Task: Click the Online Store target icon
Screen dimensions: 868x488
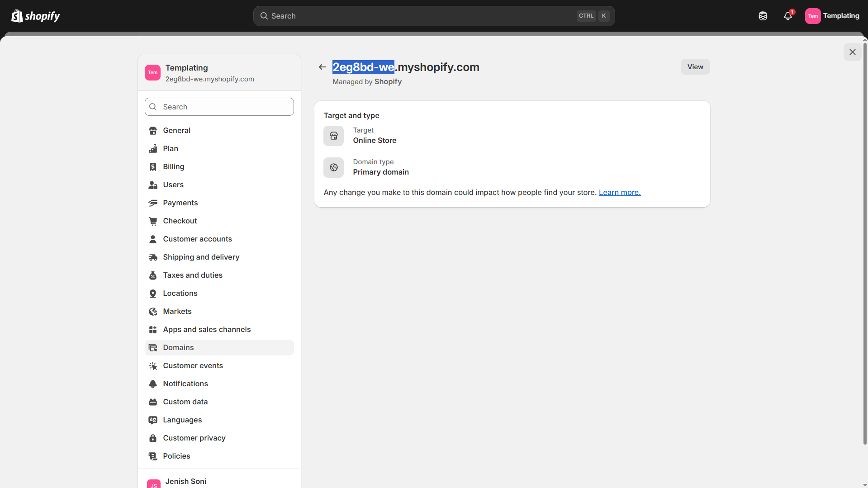Action: pyautogui.click(x=334, y=136)
